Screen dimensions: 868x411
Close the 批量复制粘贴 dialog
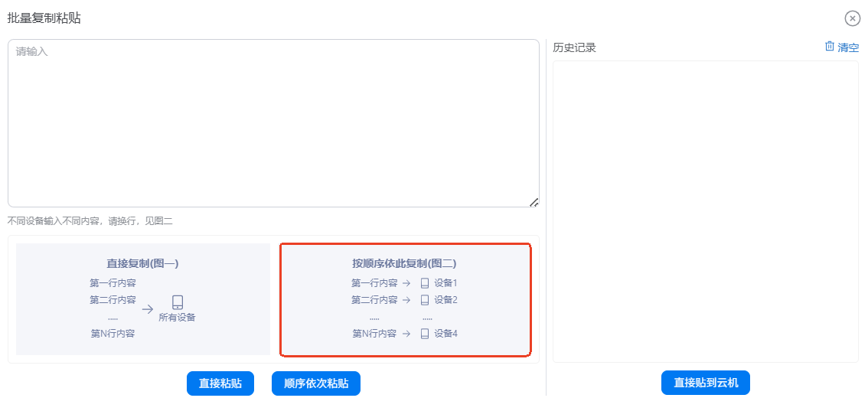pos(853,18)
